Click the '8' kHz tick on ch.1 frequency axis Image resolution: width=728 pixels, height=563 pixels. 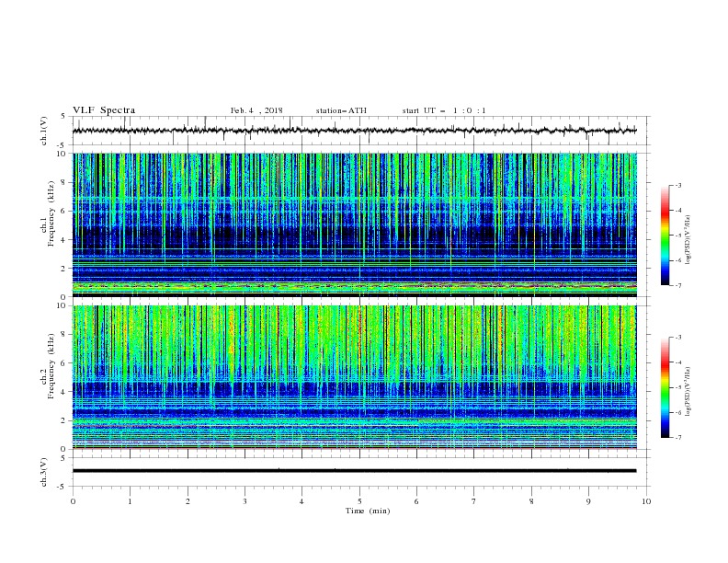click(x=64, y=182)
